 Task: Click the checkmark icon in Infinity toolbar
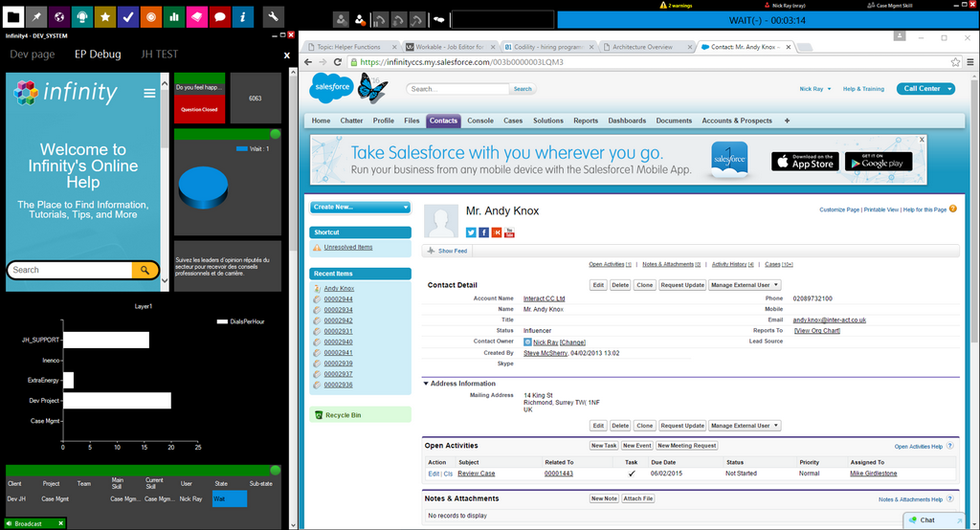click(x=128, y=17)
